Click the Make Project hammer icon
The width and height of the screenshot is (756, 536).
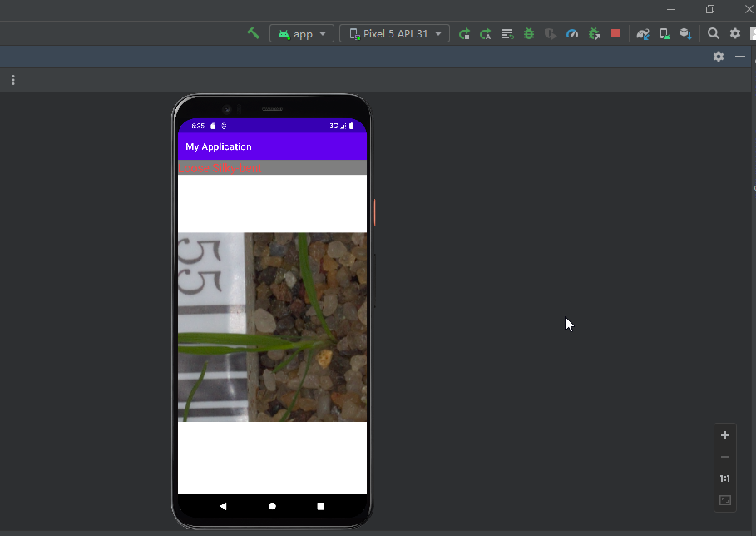pos(253,33)
